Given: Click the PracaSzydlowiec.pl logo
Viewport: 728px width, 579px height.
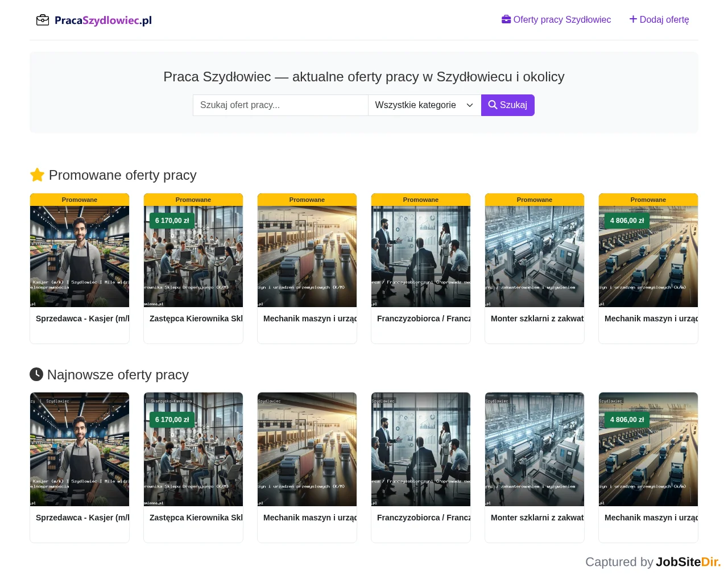Looking at the screenshot, I should coord(94,20).
